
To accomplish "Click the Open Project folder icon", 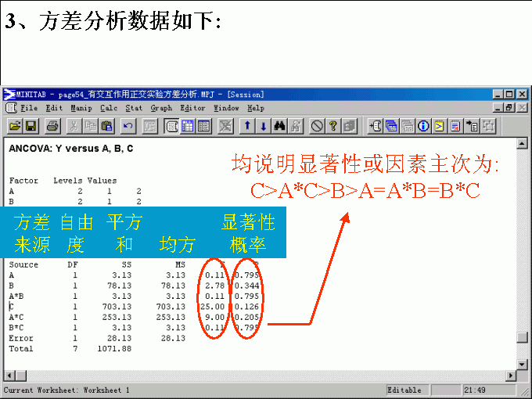I will tap(15, 125).
